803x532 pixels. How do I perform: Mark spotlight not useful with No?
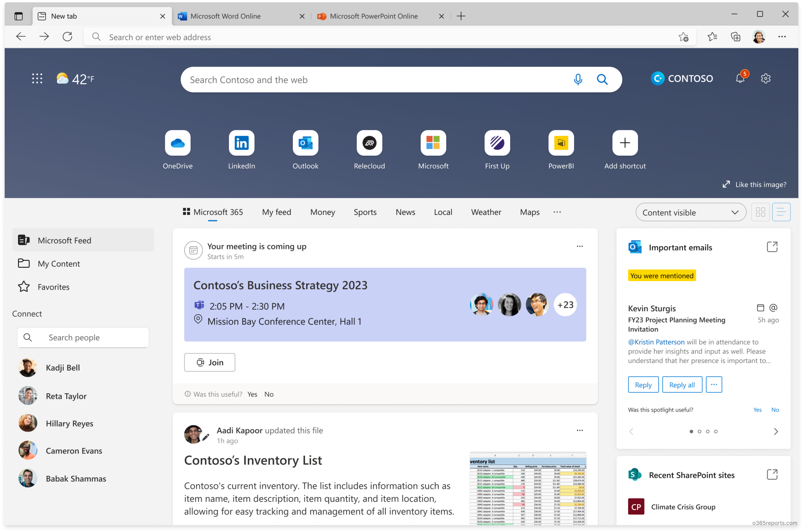click(x=775, y=410)
